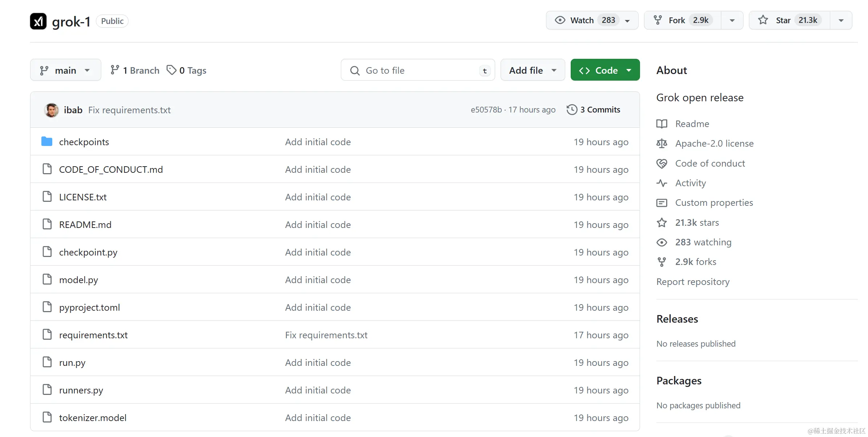Open the Star lists dropdown arrow
The image size is (868, 437).
[x=841, y=20]
